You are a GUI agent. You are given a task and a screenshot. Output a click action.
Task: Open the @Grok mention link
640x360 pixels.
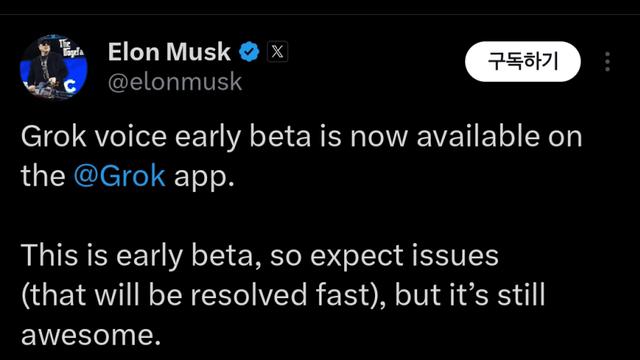tap(120, 176)
